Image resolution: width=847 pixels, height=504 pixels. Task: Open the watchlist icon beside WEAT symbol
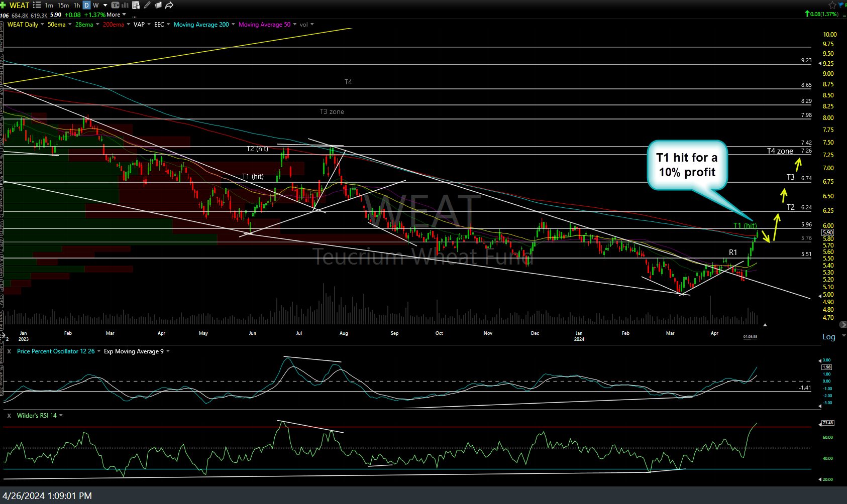point(37,5)
